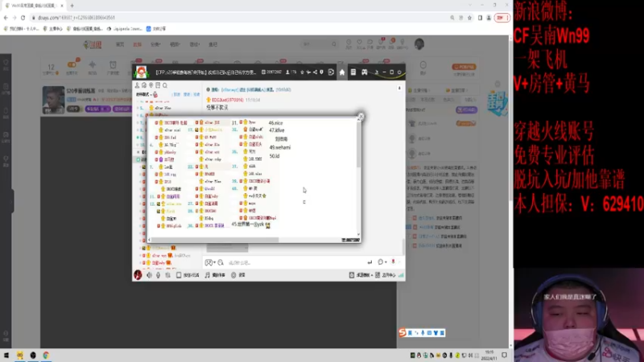644x362 pixels.
Task: Open the home tab in YY window
Action: [x=341, y=72]
